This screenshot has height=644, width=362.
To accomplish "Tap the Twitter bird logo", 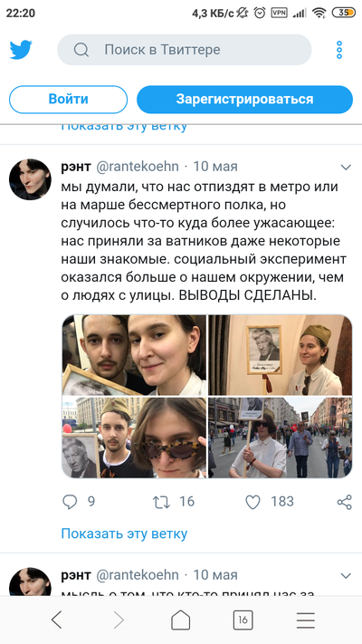I will tap(21, 50).
